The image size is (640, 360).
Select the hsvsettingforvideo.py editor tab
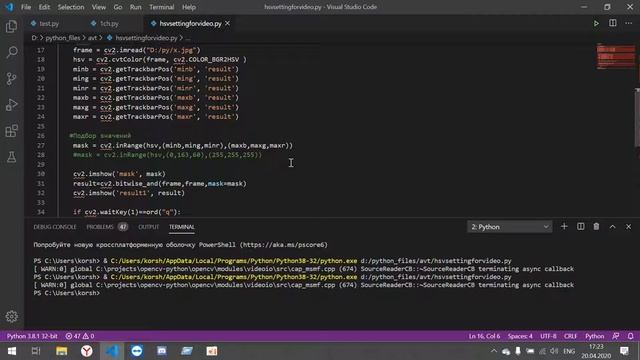pos(190,24)
